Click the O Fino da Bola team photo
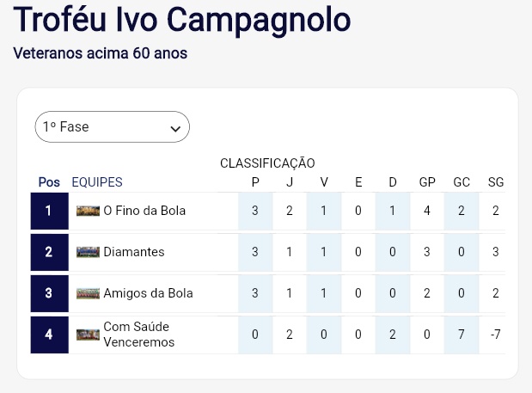This screenshot has width=532, height=393. [x=88, y=211]
